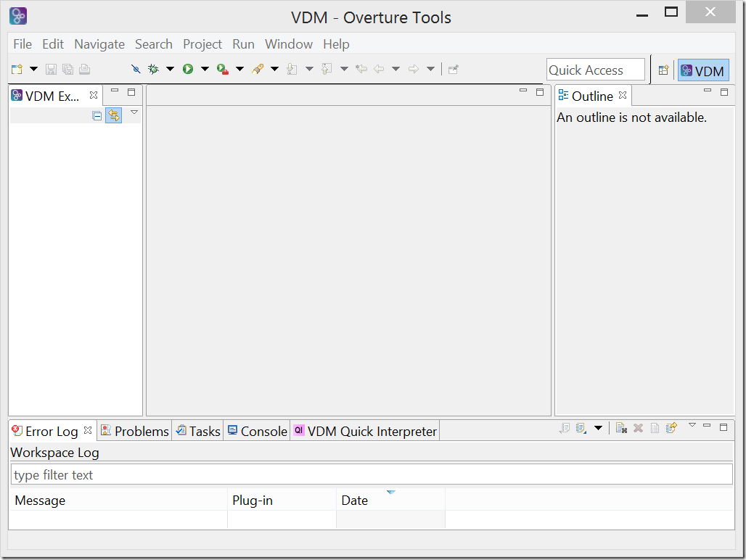Click the Open Perspective icon
The image size is (746, 560).
click(x=664, y=70)
